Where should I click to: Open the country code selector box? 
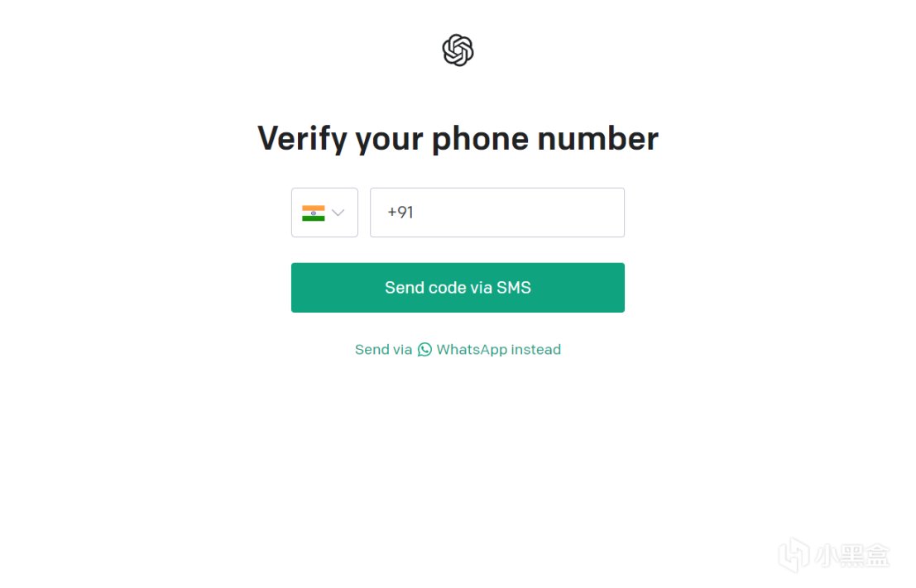[325, 213]
